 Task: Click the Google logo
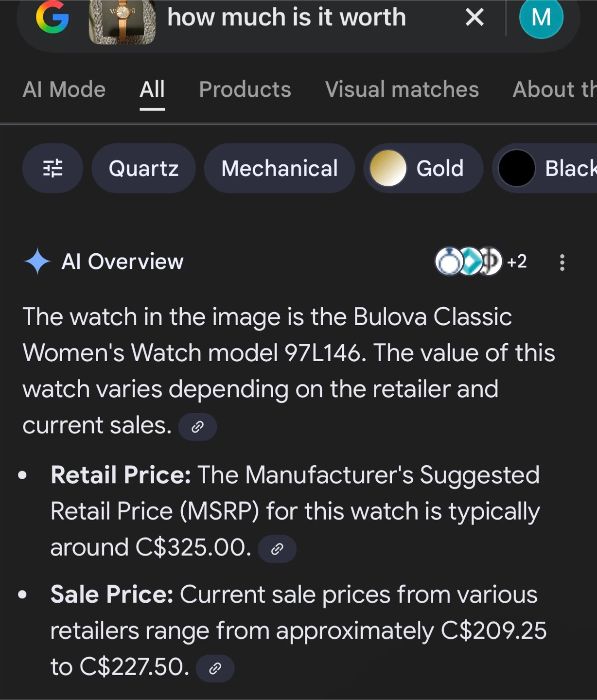coord(53,18)
